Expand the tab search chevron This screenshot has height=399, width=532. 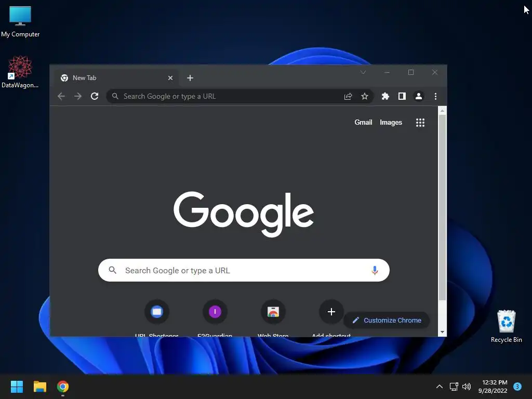pyautogui.click(x=363, y=72)
